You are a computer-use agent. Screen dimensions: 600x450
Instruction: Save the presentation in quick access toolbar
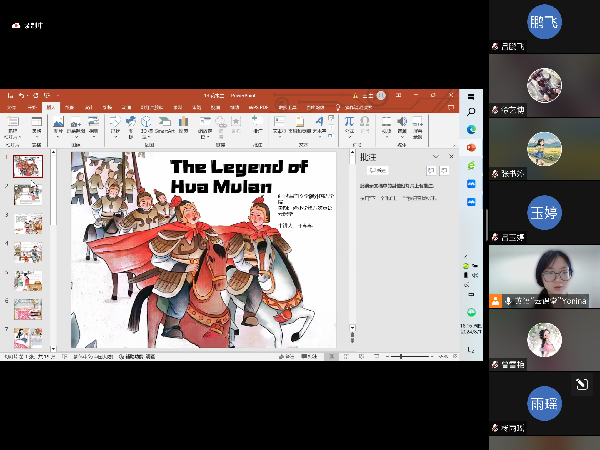point(10,95)
